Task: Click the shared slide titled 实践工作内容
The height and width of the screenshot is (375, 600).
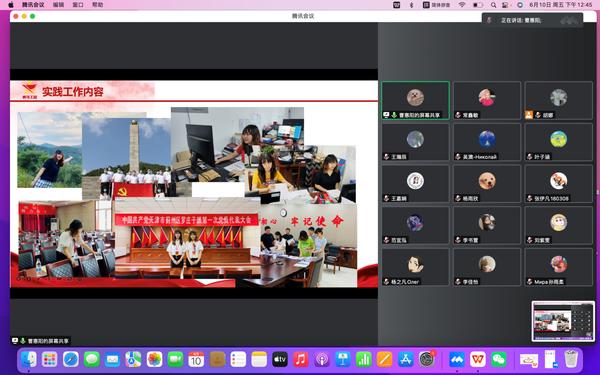Action: pyautogui.click(x=194, y=184)
